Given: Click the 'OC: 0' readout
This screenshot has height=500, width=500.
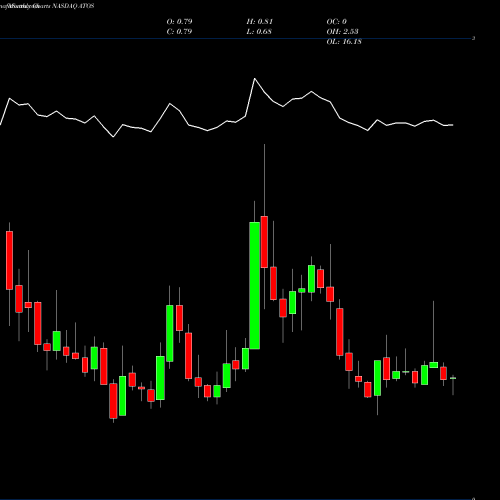Looking at the screenshot, I should point(337,22).
